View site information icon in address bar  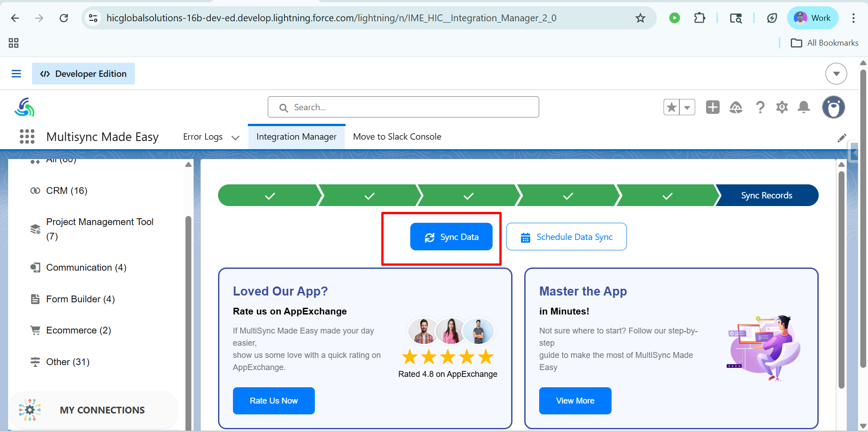(x=93, y=18)
